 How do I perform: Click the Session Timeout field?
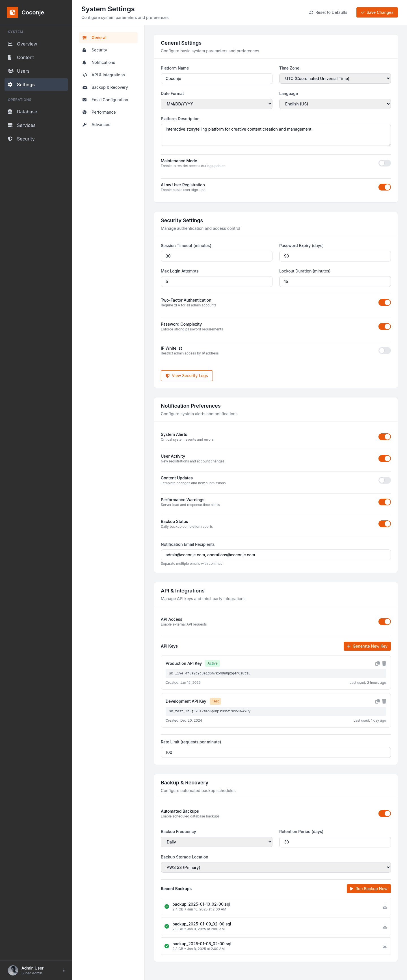click(x=217, y=256)
